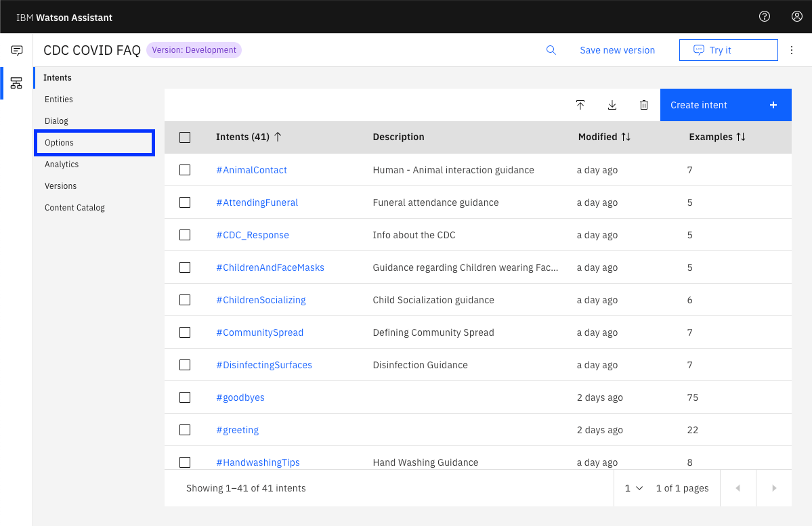The height and width of the screenshot is (526, 812).
Task: Click the search magnifier icon
Action: pyautogui.click(x=551, y=50)
